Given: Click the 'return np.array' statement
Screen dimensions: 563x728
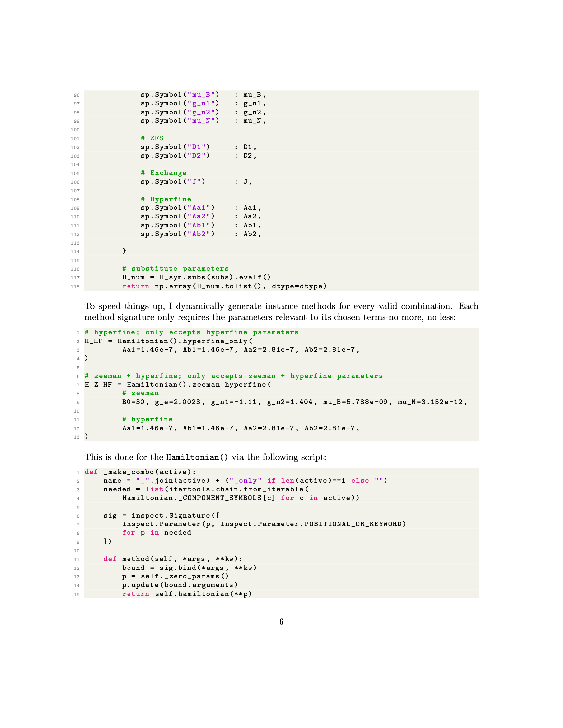Looking at the screenshot, I should tap(224, 286).
